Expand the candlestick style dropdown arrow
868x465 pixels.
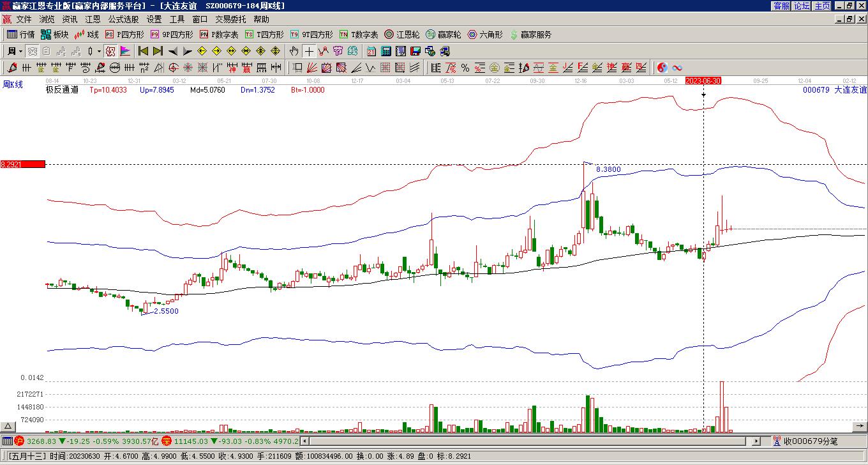point(99,51)
